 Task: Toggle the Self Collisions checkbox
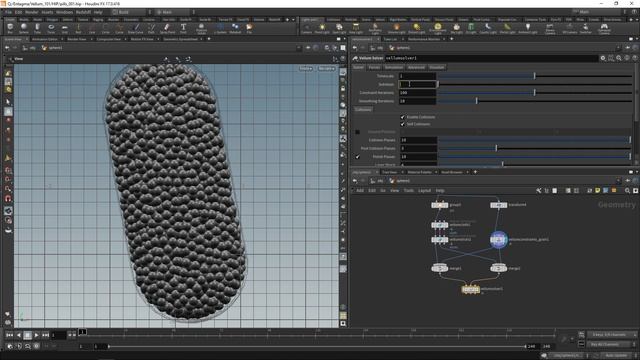coord(402,124)
